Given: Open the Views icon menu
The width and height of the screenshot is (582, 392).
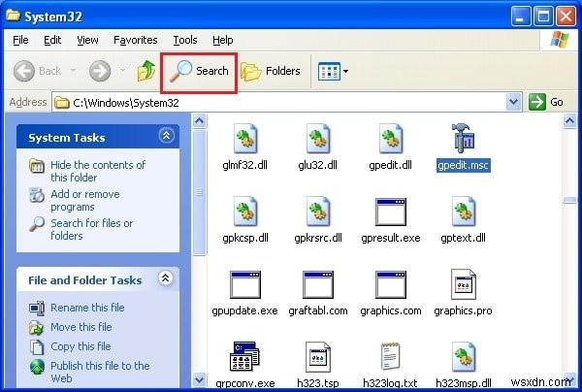Looking at the screenshot, I should [329, 71].
